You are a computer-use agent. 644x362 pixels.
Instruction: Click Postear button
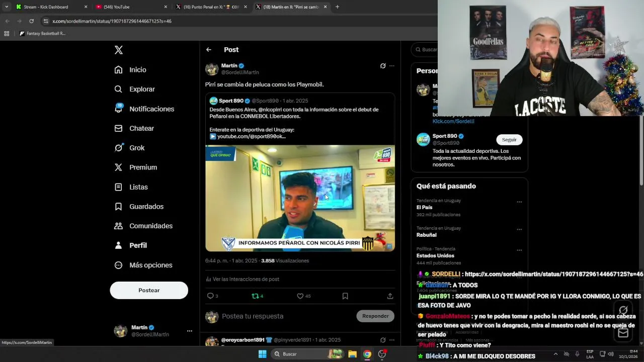tap(149, 290)
